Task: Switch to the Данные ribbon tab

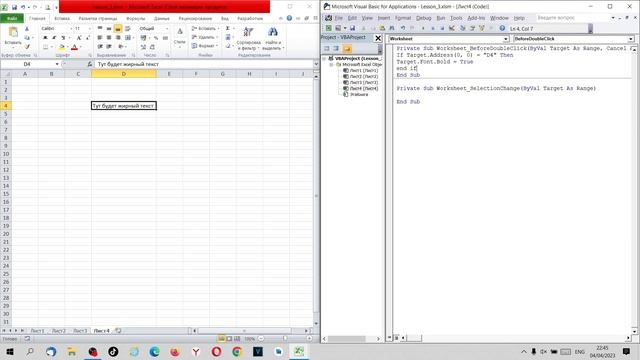Action: [x=162, y=18]
